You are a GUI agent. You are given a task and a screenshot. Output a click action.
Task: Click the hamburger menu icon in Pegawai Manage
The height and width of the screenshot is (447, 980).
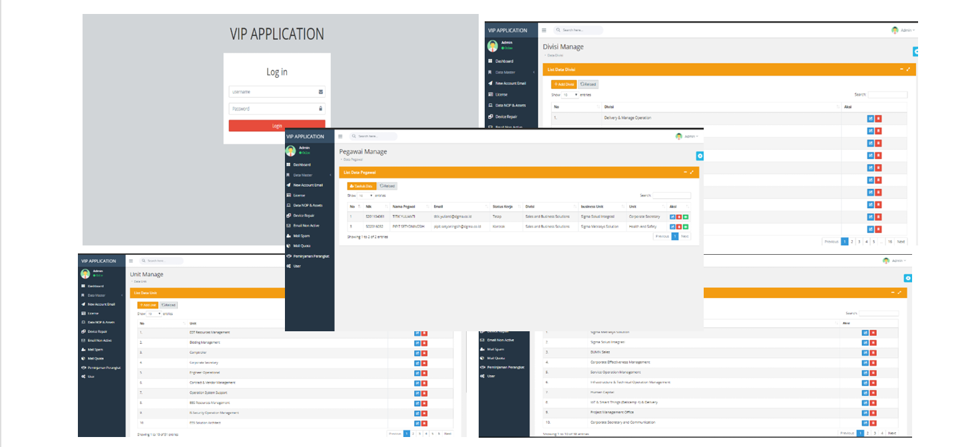click(x=340, y=136)
